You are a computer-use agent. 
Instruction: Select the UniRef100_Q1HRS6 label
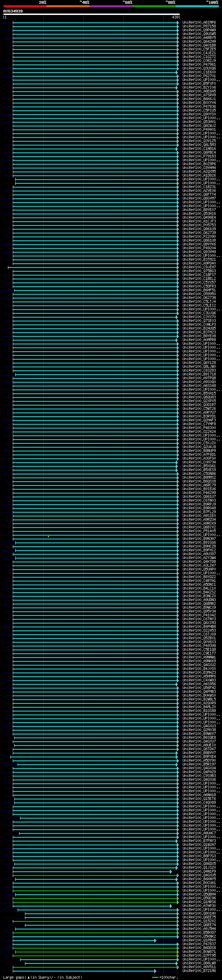pos(199,902)
